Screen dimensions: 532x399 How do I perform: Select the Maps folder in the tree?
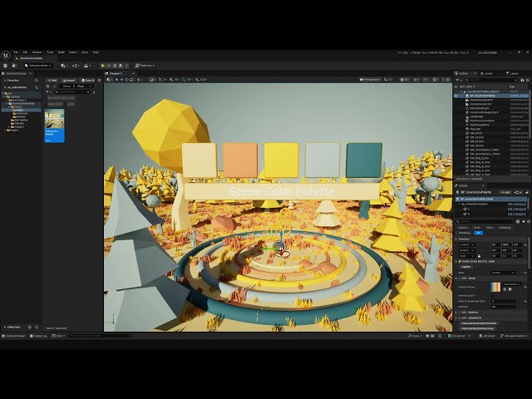(x=20, y=110)
